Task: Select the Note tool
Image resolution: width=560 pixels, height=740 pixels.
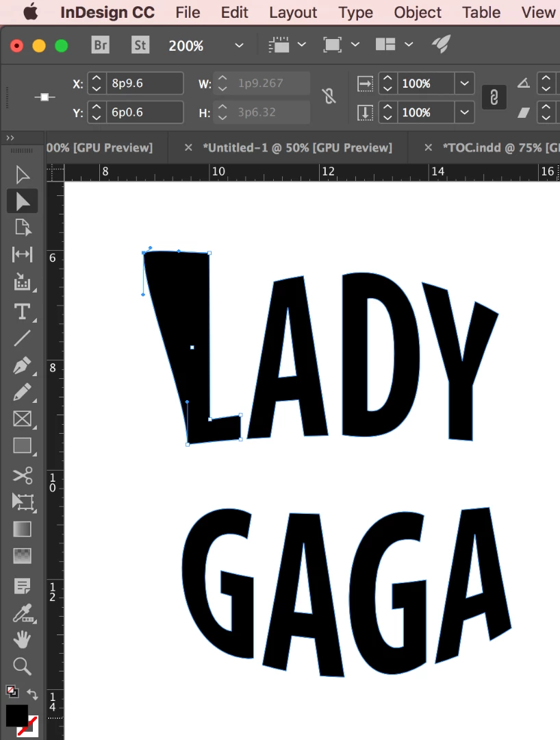Action: (22, 587)
